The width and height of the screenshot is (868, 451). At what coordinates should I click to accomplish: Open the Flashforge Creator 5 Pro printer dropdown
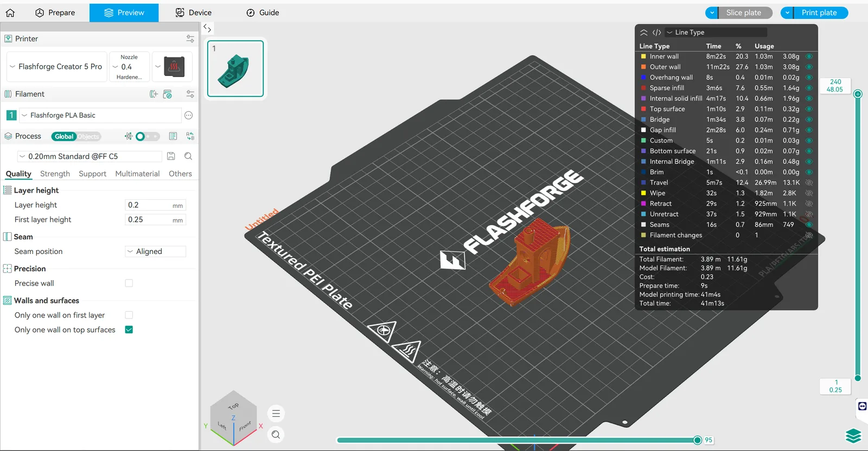click(x=57, y=67)
